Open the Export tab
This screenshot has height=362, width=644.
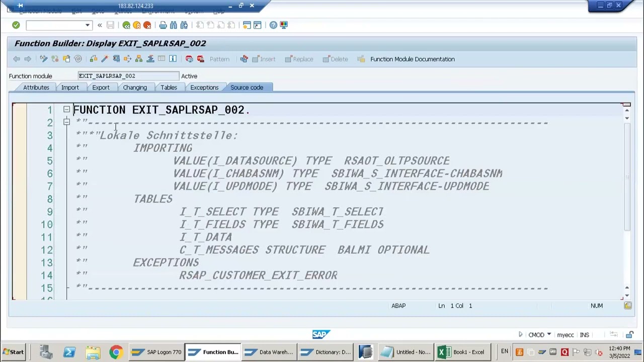101,87
